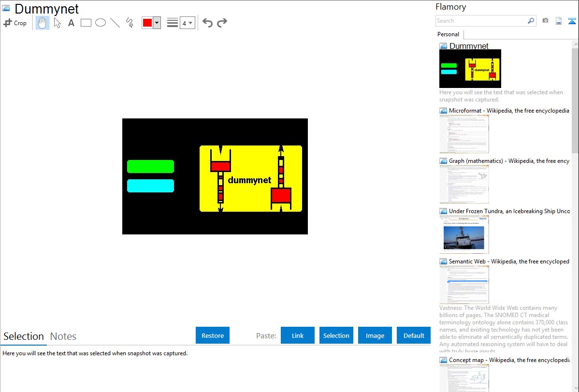
Task: Click the Microformat - Wikipedia title text
Action: (x=509, y=111)
